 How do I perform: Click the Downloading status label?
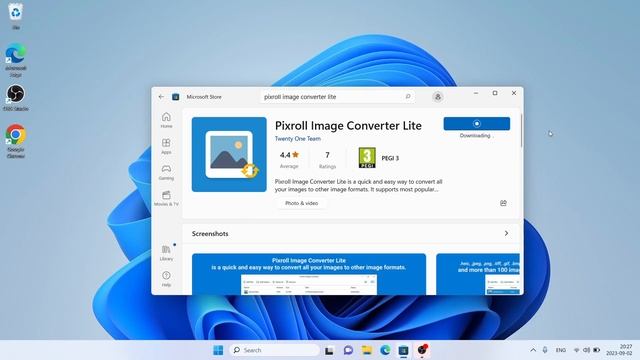click(476, 136)
